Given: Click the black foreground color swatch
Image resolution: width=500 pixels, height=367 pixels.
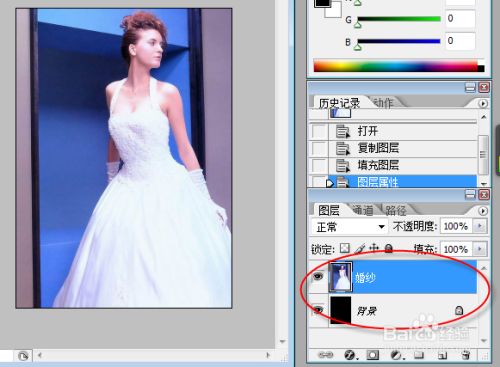Looking at the screenshot, I should pyautogui.click(x=322, y=3).
